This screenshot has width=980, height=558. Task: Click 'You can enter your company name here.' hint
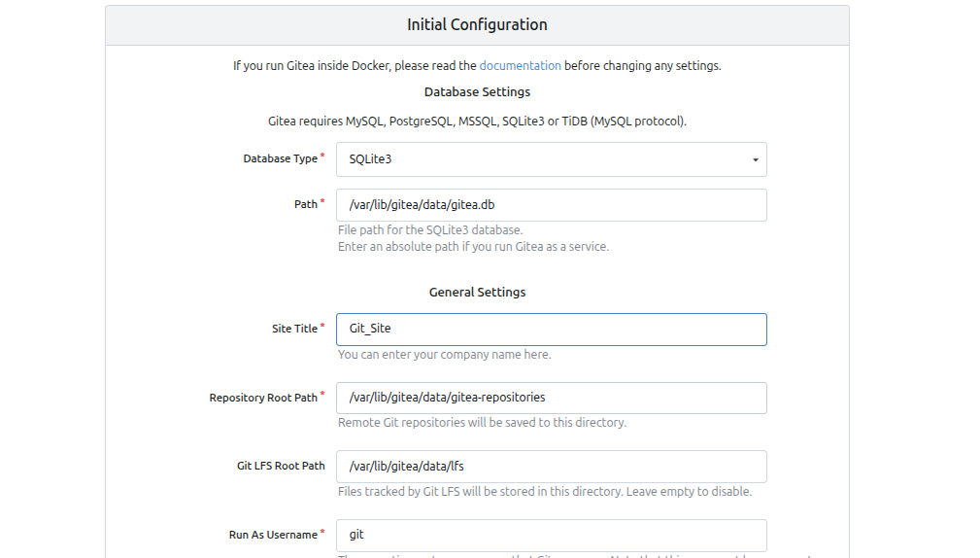pyautogui.click(x=445, y=355)
